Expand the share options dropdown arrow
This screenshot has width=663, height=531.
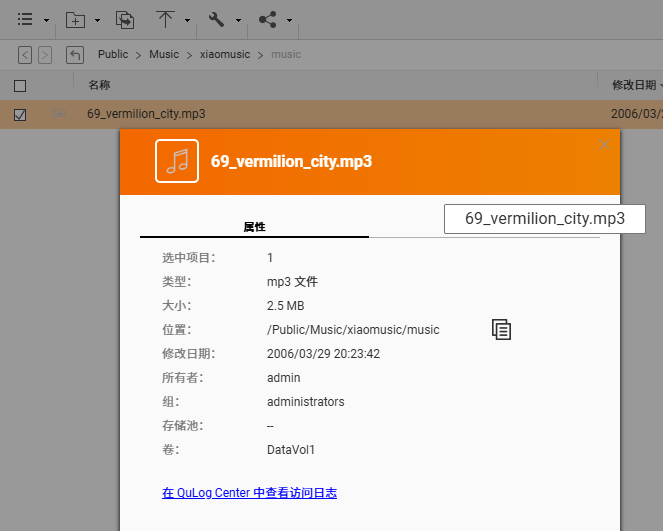tap(289, 20)
